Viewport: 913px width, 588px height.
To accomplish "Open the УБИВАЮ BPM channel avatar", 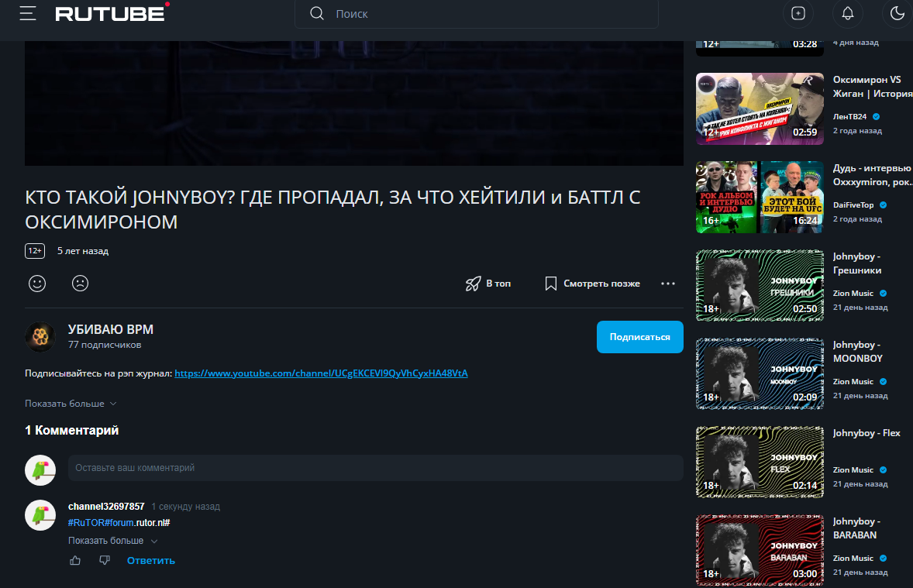I will pyautogui.click(x=40, y=336).
